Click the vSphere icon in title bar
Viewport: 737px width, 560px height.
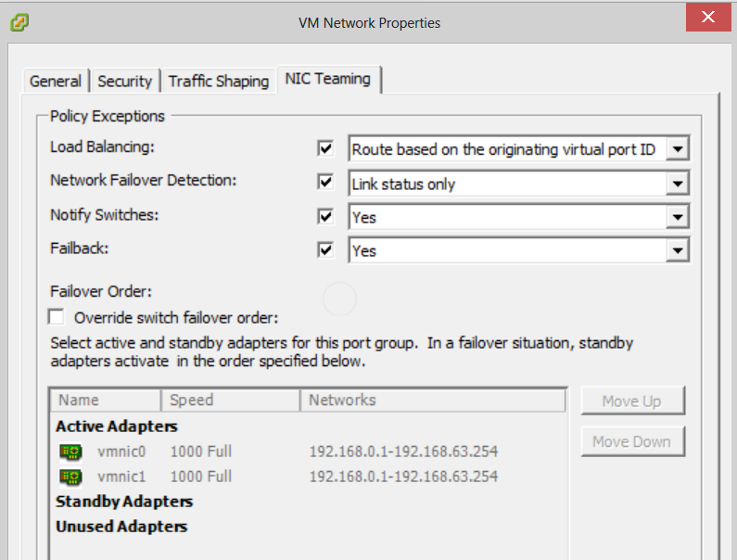coord(19,22)
